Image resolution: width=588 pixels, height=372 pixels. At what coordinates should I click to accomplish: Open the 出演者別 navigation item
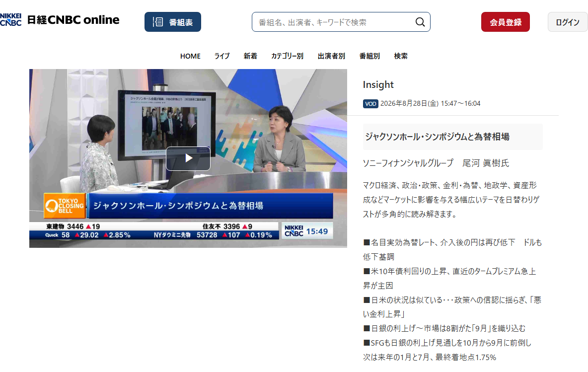331,56
